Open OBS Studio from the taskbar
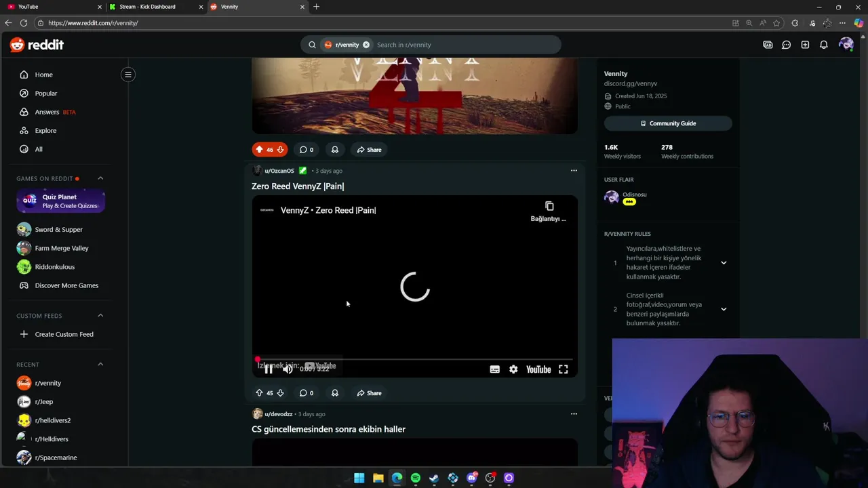 coord(490,478)
